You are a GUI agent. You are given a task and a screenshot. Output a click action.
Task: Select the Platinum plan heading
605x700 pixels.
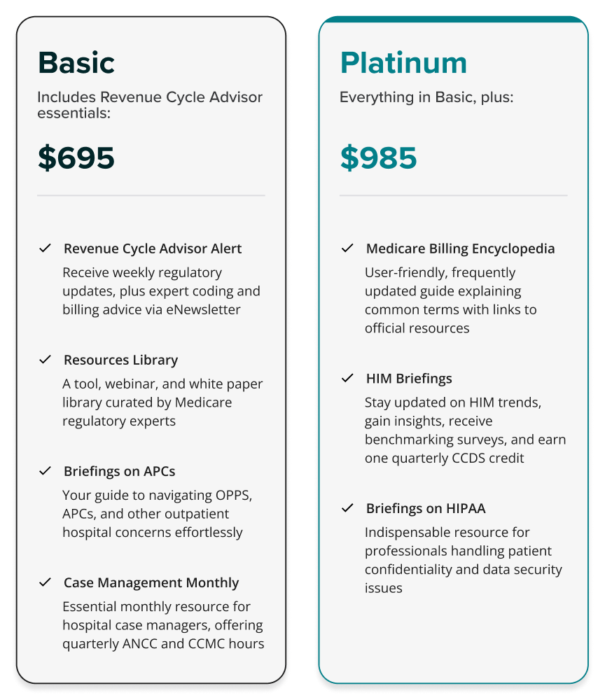[403, 62]
